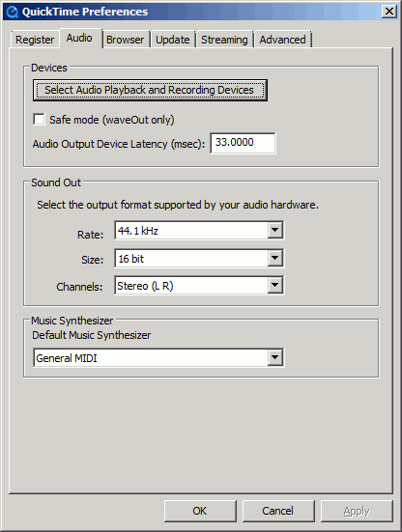Image resolution: width=402 pixels, height=532 pixels.
Task: Confirm settings with the OK button
Action: pos(200,511)
